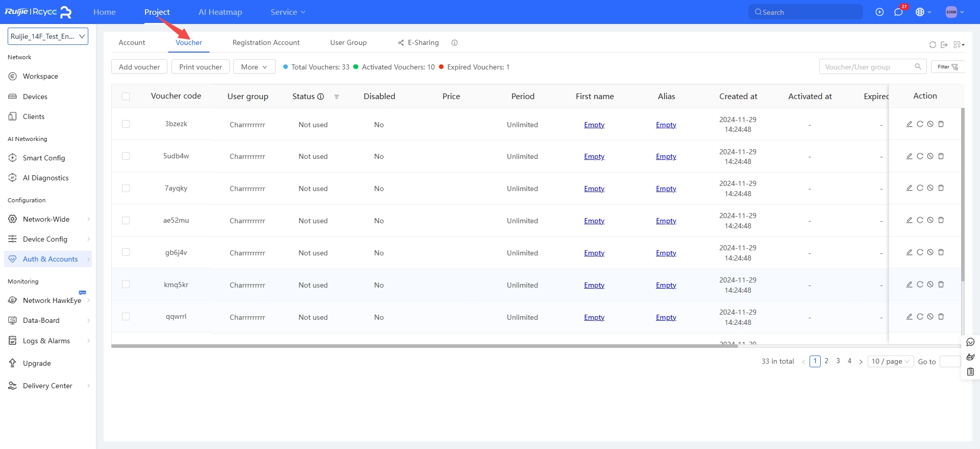This screenshot has width=980, height=449.
Task: Switch to the User Group tab
Action: (x=348, y=43)
